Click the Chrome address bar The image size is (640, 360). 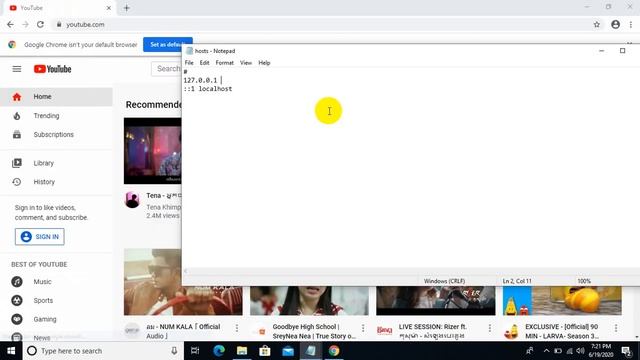327,24
